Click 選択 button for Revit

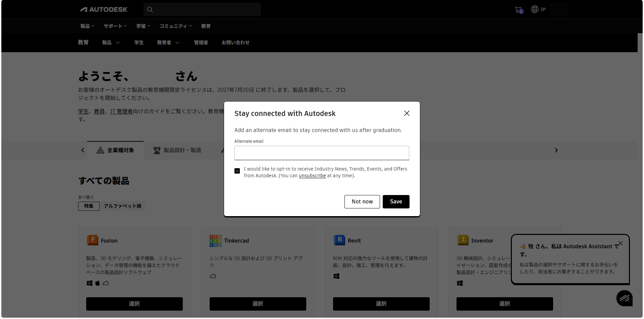tap(381, 304)
